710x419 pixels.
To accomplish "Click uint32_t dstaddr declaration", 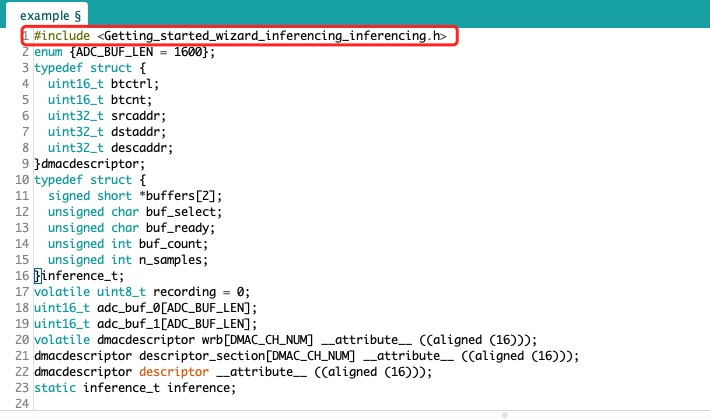I will pos(107,132).
